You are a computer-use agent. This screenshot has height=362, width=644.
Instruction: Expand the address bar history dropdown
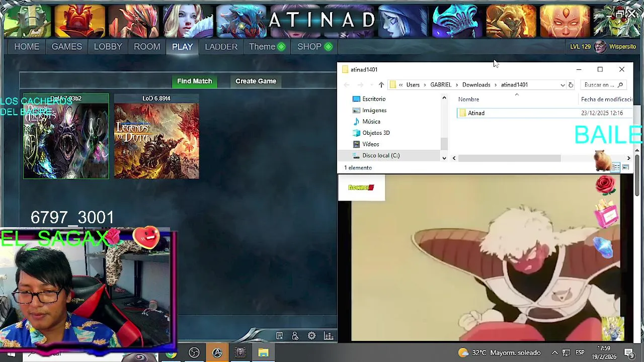click(x=562, y=85)
